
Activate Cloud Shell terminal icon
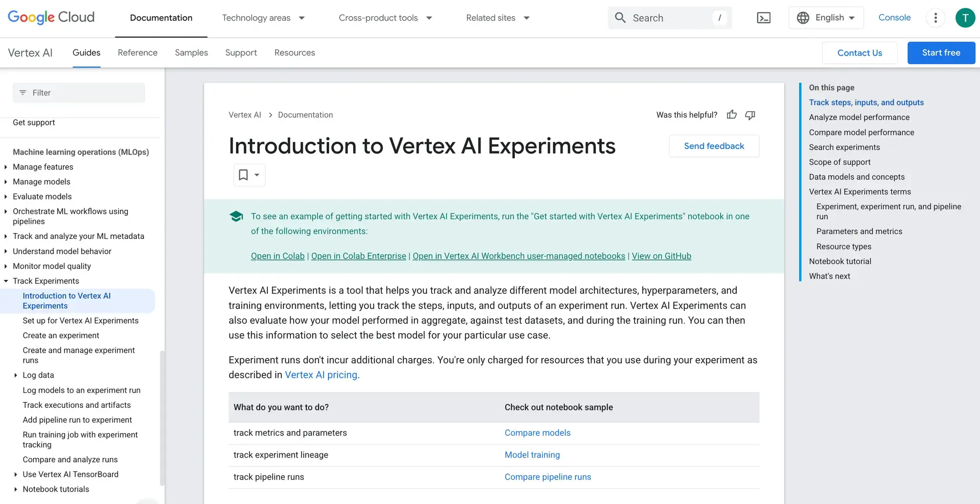tap(763, 18)
